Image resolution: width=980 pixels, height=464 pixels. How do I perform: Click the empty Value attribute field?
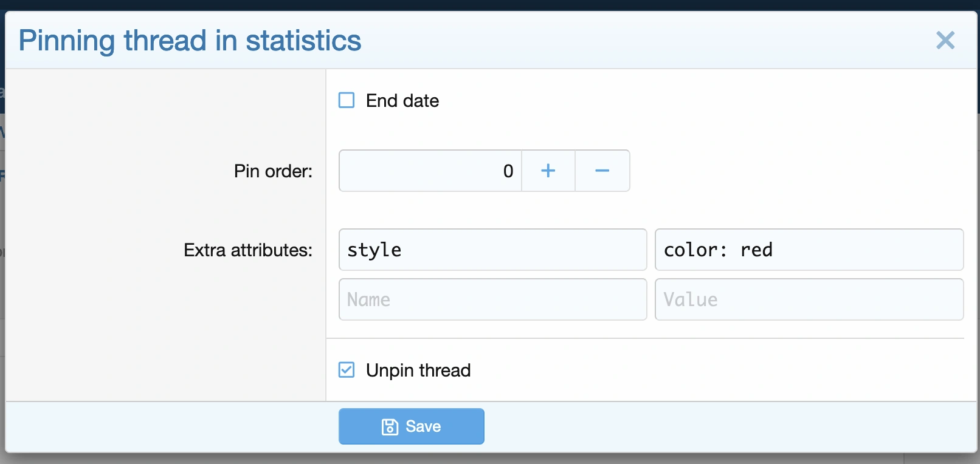[x=809, y=299]
